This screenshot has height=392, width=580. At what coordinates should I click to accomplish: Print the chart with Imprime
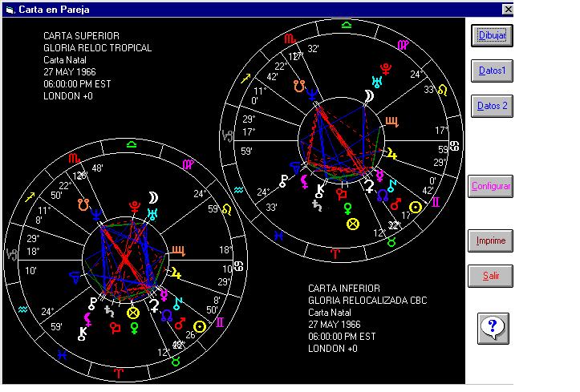491,240
